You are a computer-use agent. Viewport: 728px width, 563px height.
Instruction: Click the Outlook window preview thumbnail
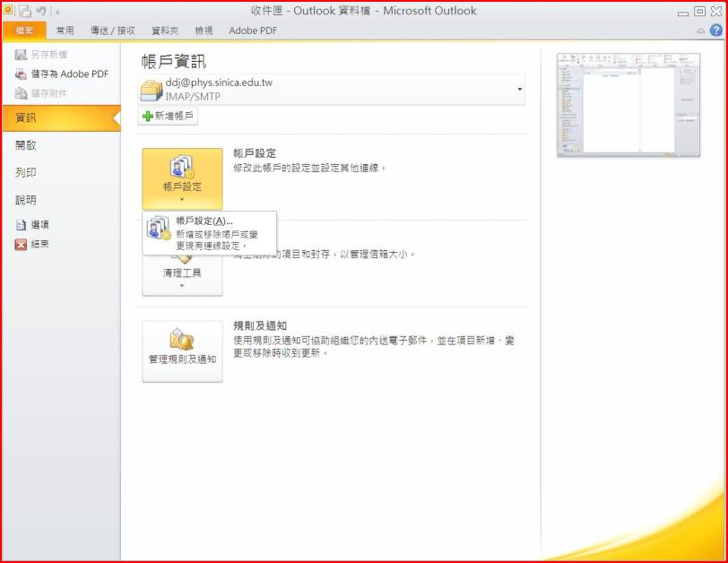pos(628,104)
